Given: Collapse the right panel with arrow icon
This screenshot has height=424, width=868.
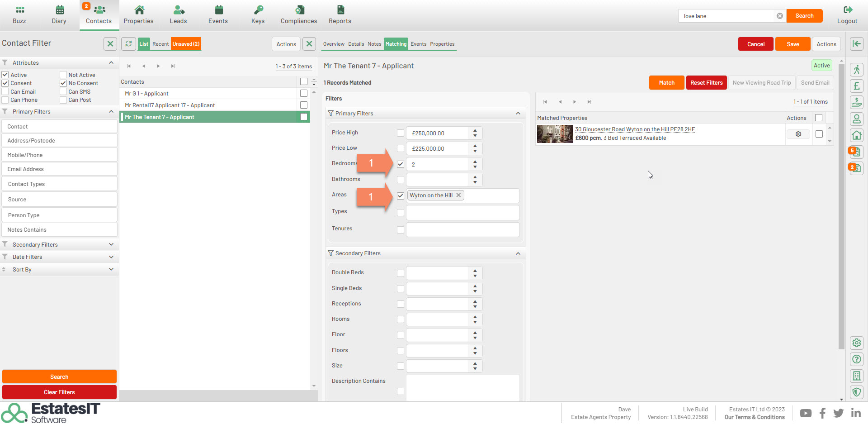Looking at the screenshot, I should pyautogui.click(x=856, y=44).
